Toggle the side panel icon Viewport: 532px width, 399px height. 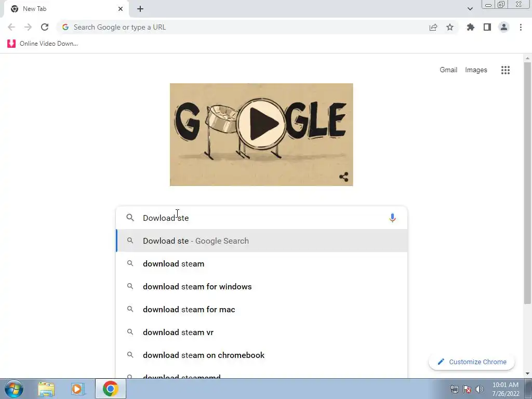[487, 27]
